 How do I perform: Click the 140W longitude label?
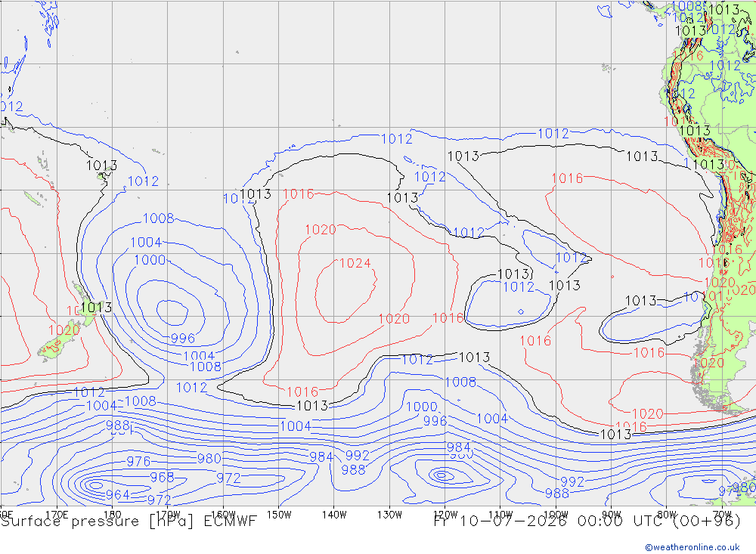tap(334, 515)
